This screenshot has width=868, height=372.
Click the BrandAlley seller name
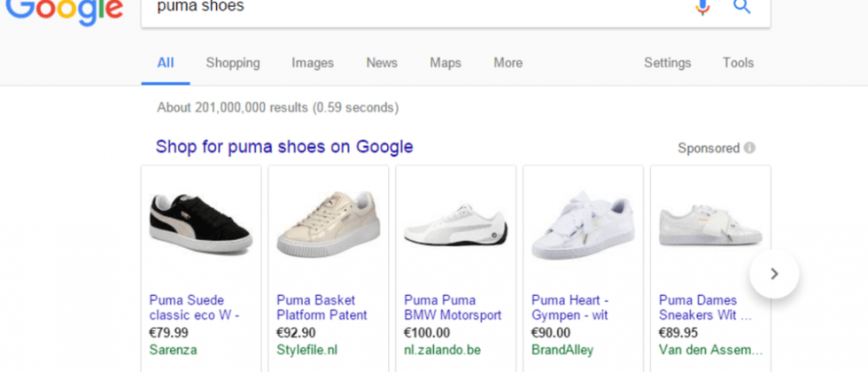coord(562,350)
